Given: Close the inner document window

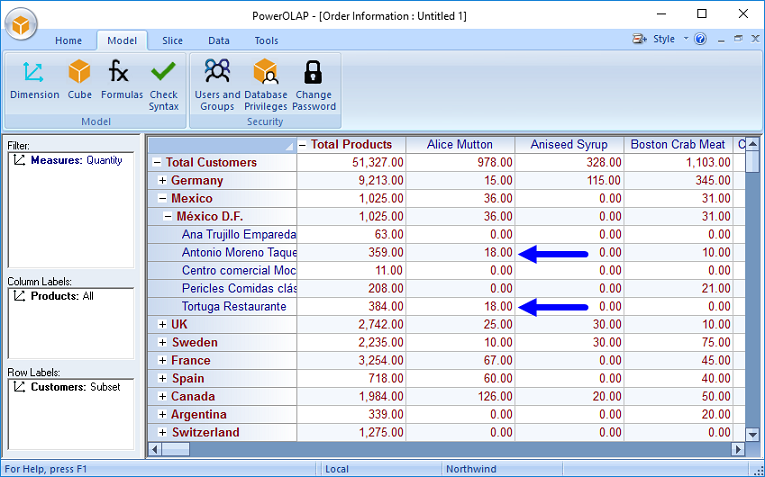Looking at the screenshot, I should click(755, 39).
